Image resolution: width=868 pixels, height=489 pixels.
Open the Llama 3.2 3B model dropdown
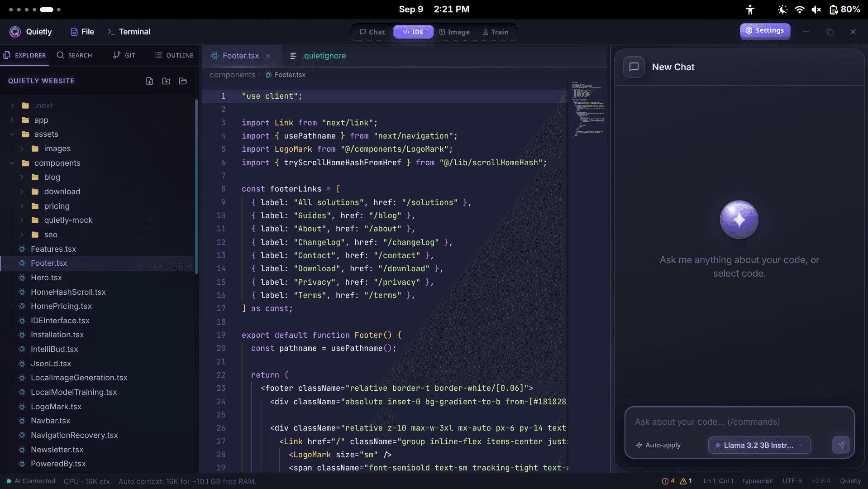(759, 445)
